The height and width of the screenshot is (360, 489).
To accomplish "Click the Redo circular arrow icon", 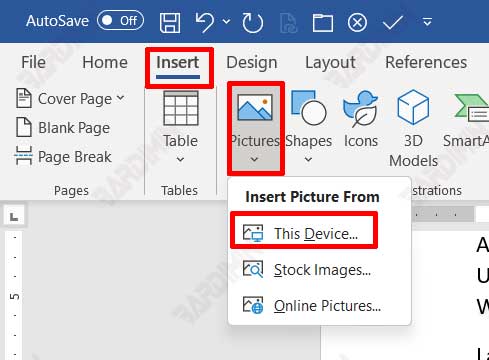I will (252, 23).
